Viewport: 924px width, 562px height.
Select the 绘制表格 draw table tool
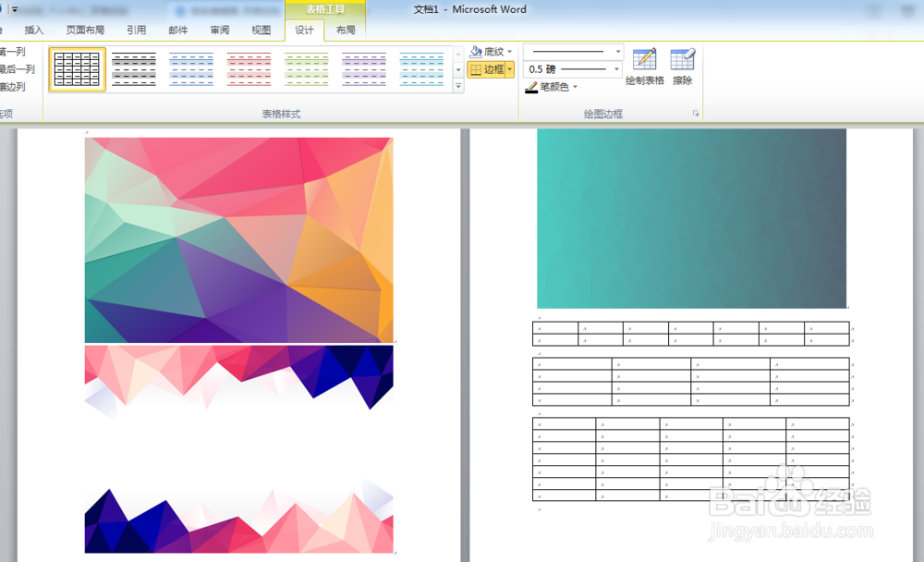click(x=645, y=67)
